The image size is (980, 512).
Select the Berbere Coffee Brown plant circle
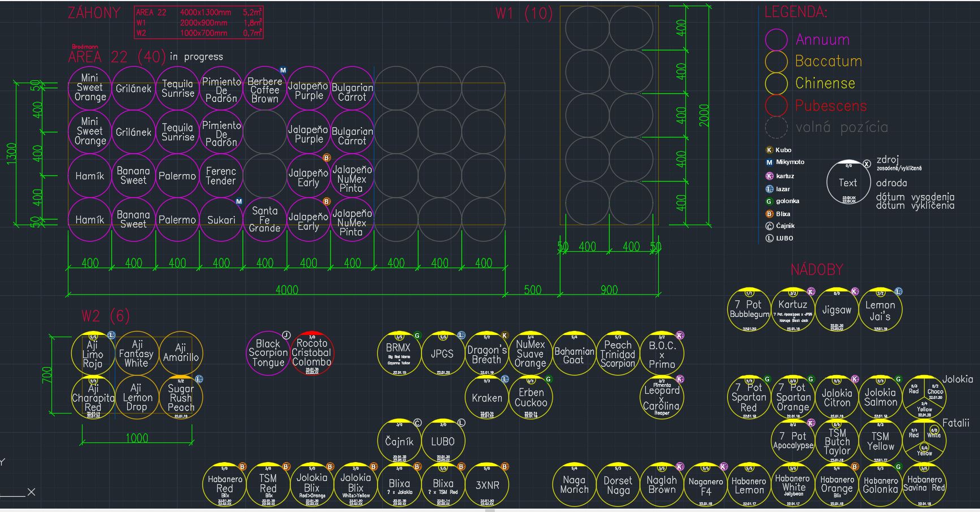tap(265, 89)
